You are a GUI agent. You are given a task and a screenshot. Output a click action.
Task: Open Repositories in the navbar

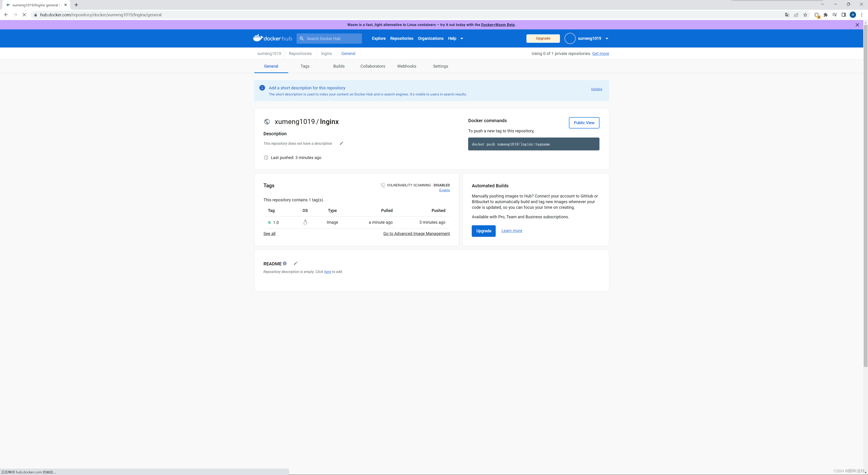pyautogui.click(x=402, y=38)
